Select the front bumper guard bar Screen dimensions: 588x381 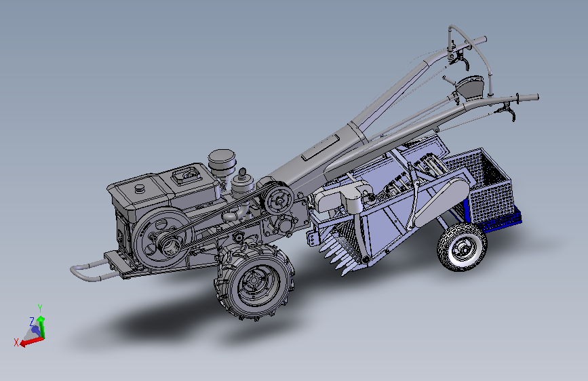pos(93,270)
